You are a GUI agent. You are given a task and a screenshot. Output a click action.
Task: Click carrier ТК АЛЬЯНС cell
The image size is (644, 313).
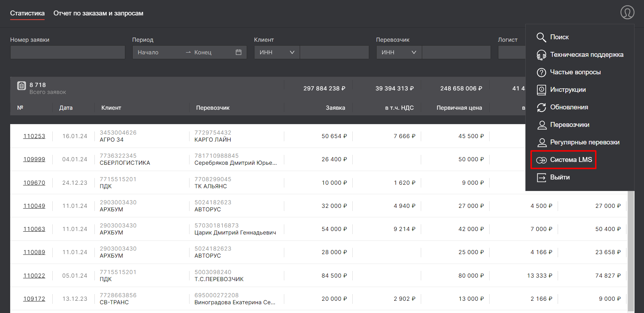pos(211,186)
